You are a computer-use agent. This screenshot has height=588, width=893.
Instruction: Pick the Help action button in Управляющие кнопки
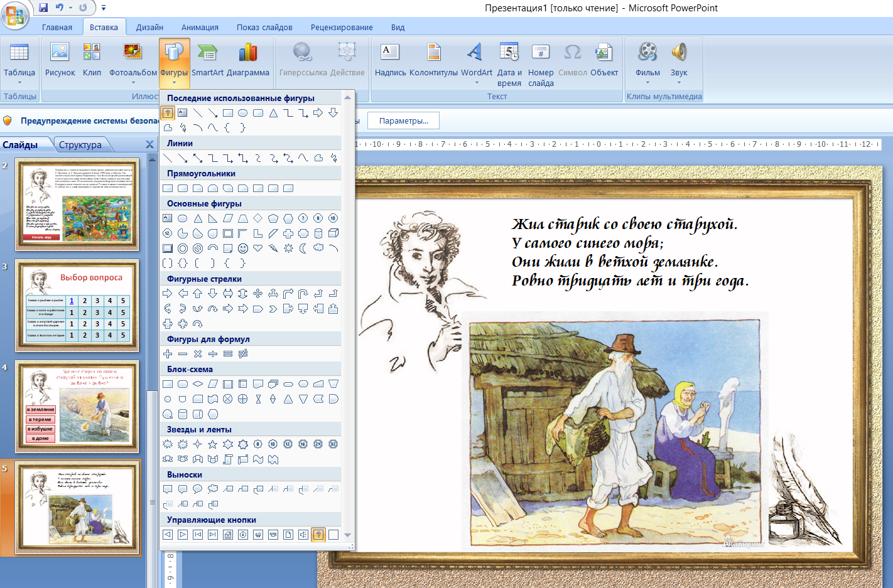coord(318,535)
